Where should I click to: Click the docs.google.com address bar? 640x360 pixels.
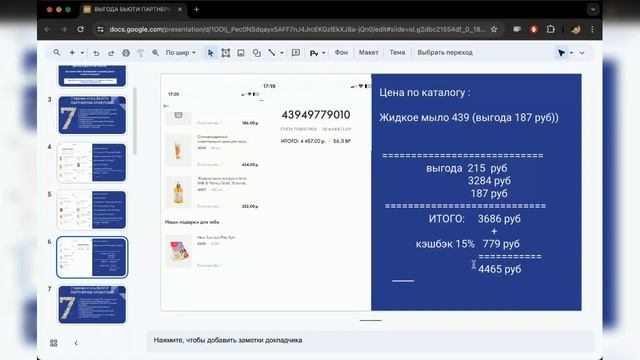click(x=297, y=29)
